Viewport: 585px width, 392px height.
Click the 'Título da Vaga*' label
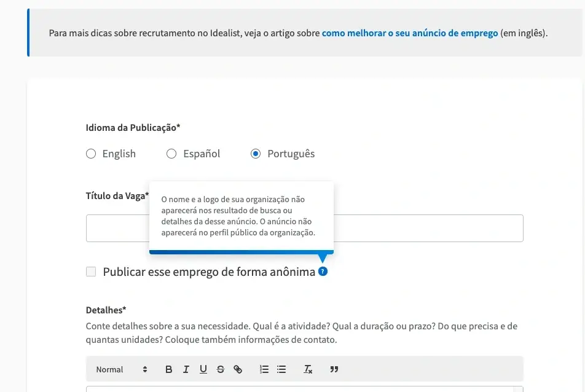[x=117, y=196]
